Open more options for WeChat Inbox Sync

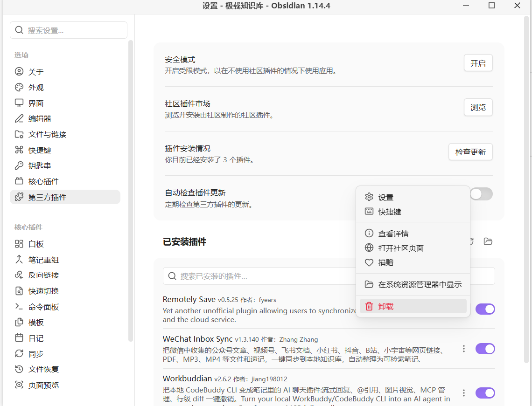pos(464,349)
